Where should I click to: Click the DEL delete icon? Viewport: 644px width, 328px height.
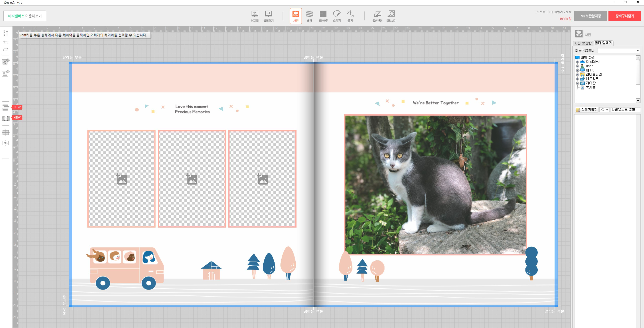[6, 143]
